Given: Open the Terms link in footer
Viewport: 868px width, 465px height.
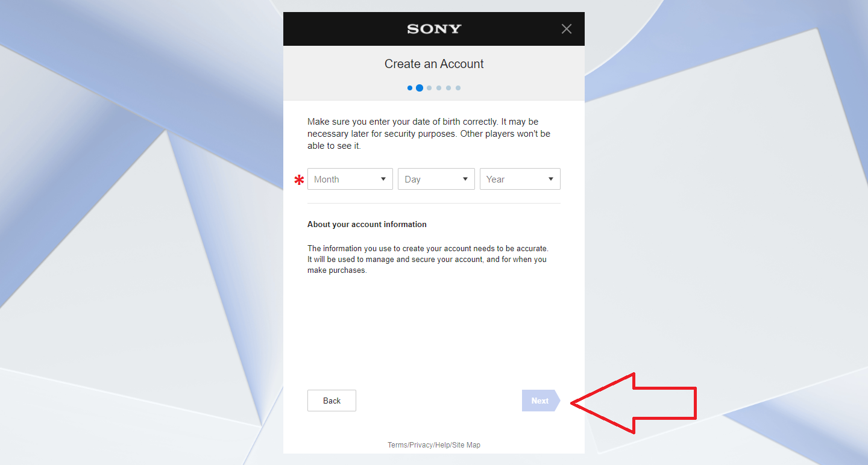Looking at the screenshot, I should tap(397, 445).
